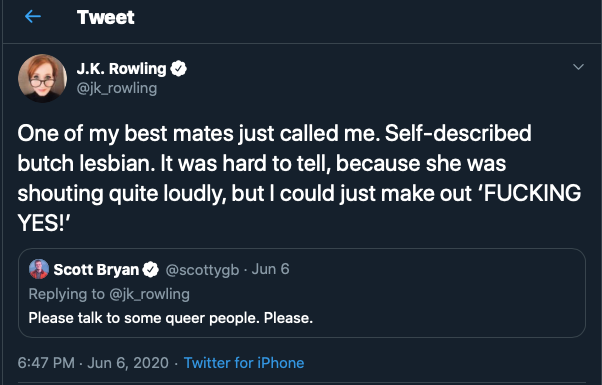Open the @scottygb handle
The width and height of the screenshot is (602, 385).
pyautogui.click(x=202, y=270)
